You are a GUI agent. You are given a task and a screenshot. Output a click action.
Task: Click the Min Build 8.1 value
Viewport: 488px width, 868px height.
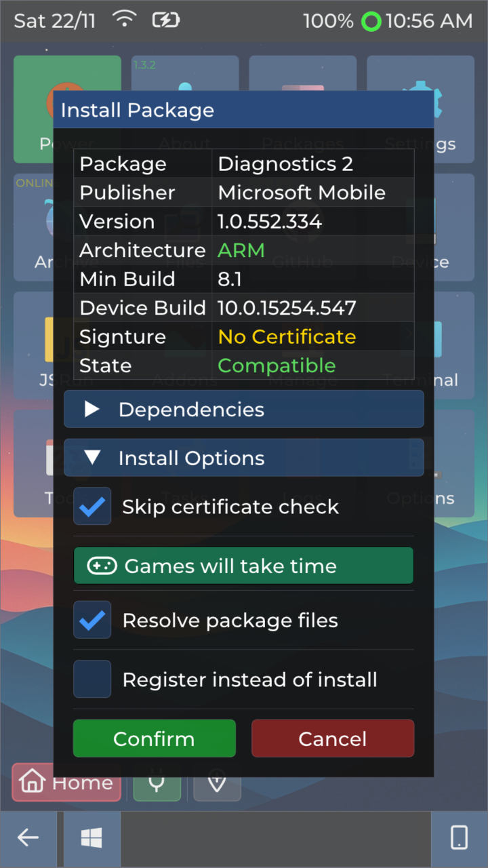(230, 279)
